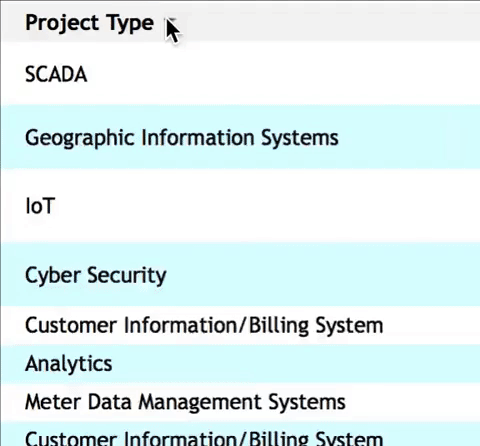The height and width of the screenshot is (446, 480).
Task: Click blank area of highlighted Cyber Security row
Action: pos(323,274)
